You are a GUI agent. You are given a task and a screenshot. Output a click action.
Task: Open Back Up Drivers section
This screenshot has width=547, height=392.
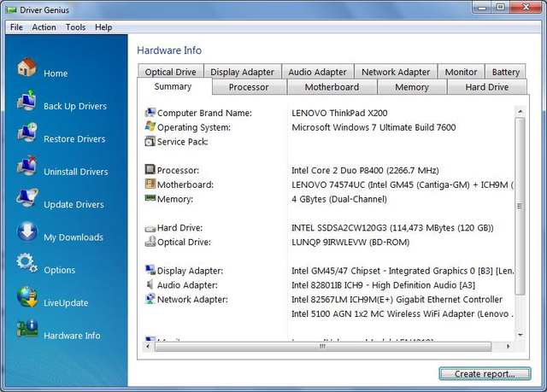pos(75,106)
